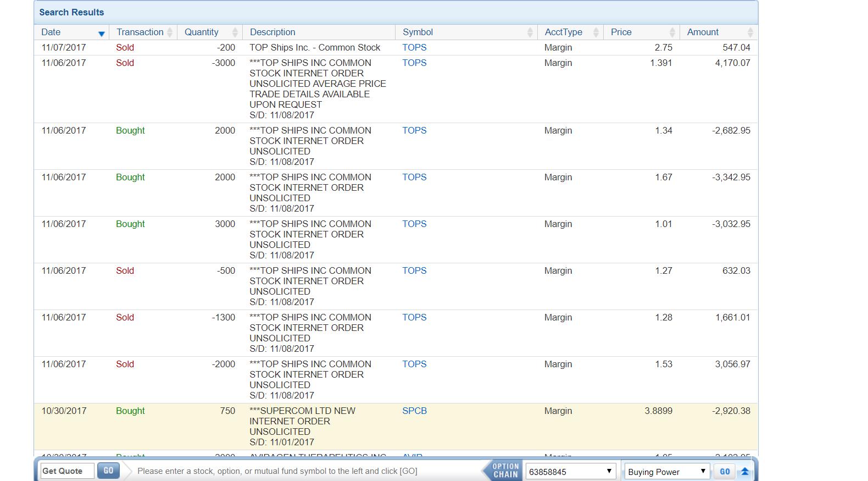Click "Sold" in the 11/07/2017 row
Viewport: 868px width, 481px height.
[125, 48]
